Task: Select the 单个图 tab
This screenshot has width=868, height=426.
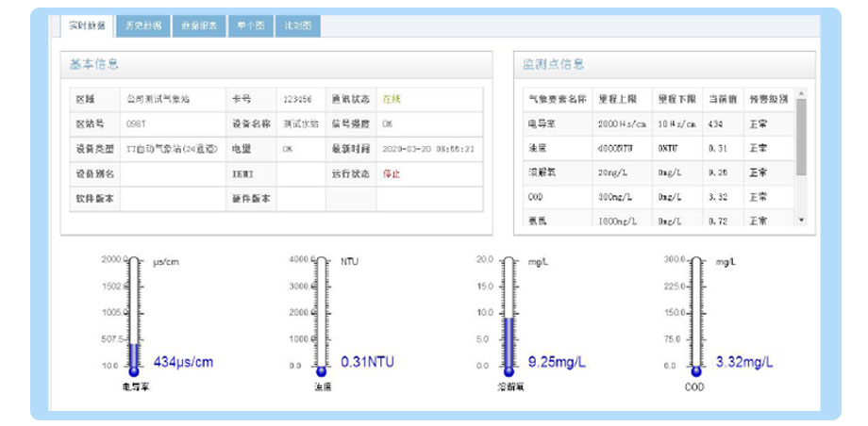Action: 250,25
